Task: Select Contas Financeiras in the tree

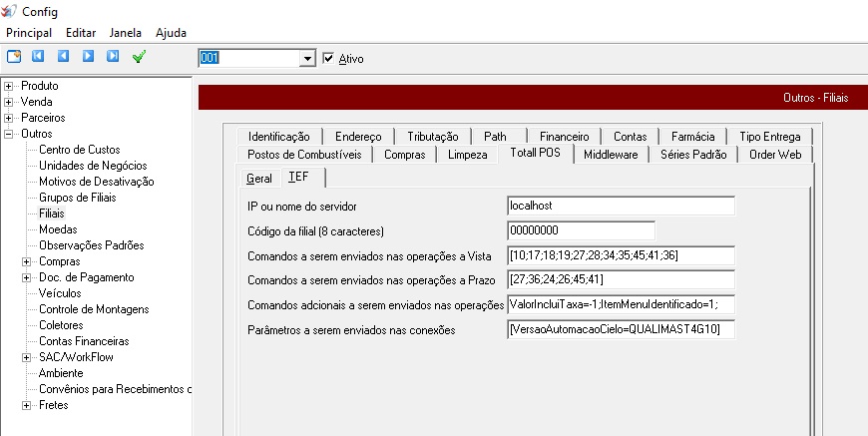Action: coord(84,341)
